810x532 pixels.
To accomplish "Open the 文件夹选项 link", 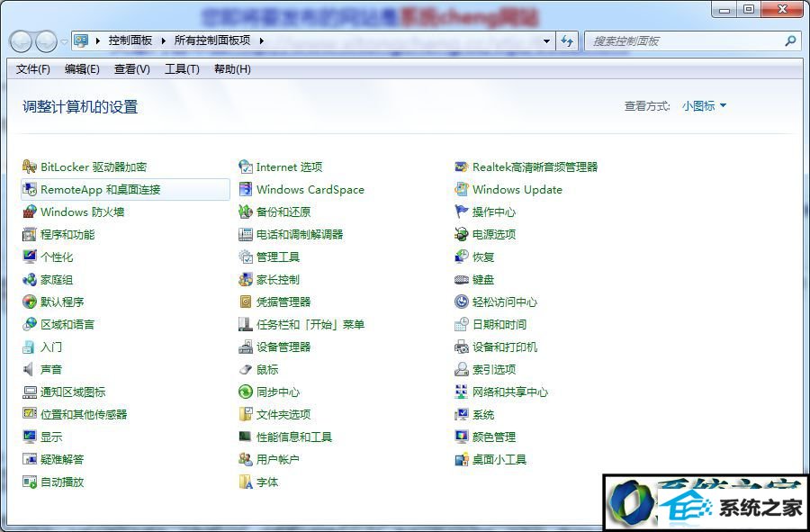I will click(x=283, y=415).
